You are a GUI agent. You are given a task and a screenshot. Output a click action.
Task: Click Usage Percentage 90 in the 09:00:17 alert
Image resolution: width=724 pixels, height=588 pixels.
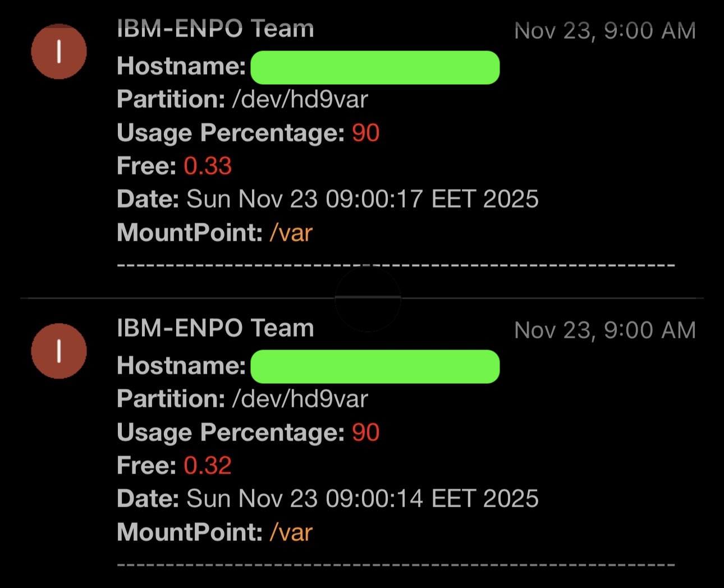pos(365,133)
